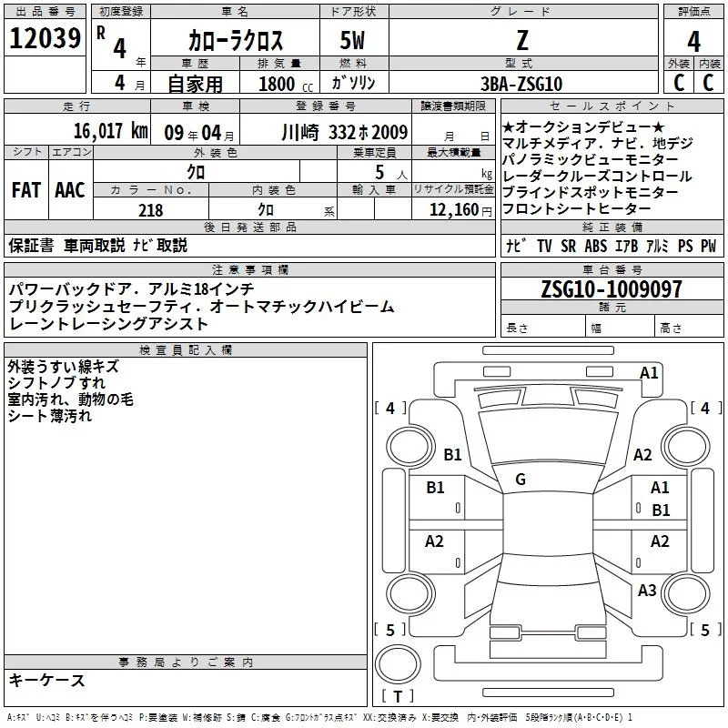Click the recycle deposit 12,160円

point(460,210)
